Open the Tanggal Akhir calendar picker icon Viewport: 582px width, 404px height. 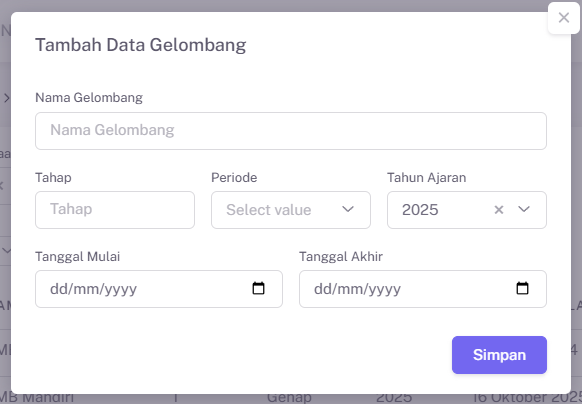[522, 288]
